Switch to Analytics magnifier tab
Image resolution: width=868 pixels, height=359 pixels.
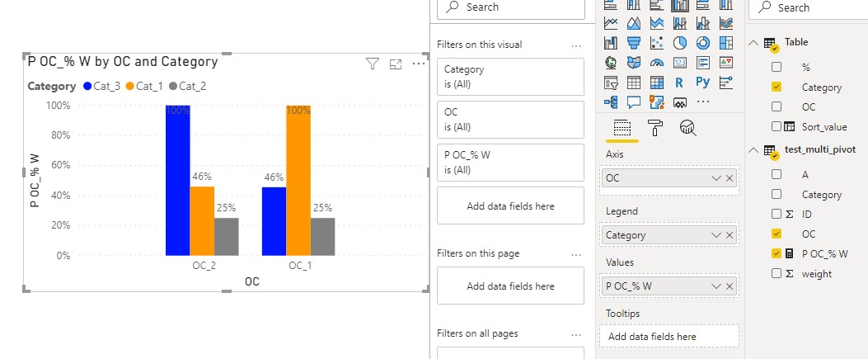[x=687, y=128]
